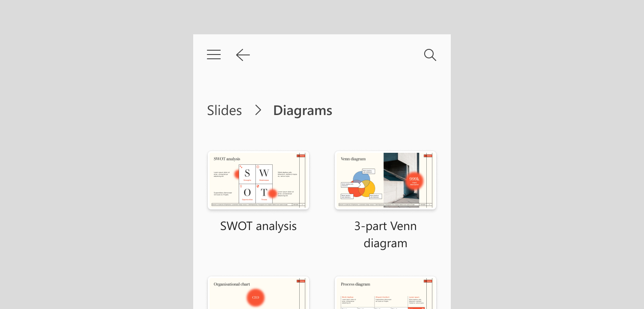The height and width of the screenshot is (309, 644).
Task: Click the building photo in Venn preview
Action: tap(401, 178)
